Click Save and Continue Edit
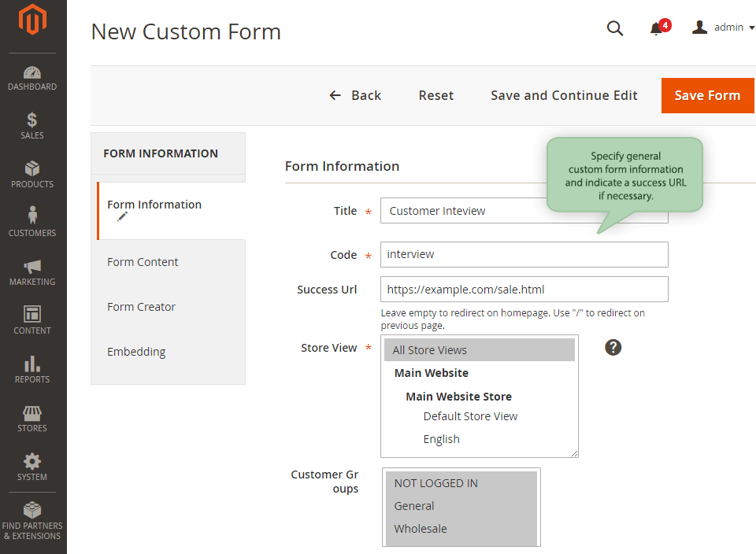756x554 pixels. click(x=564, y=95)
